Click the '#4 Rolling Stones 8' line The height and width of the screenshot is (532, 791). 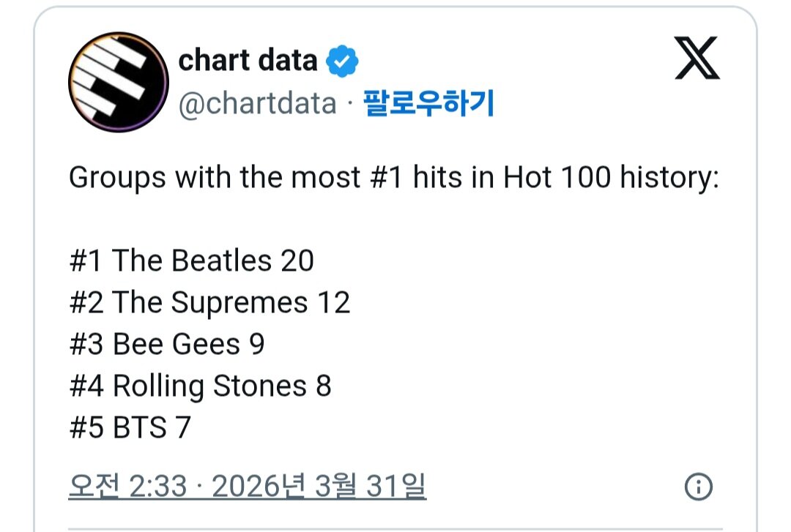[200, 386]
